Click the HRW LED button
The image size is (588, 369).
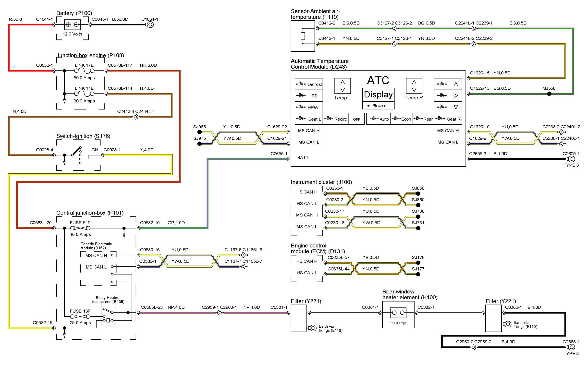pyautogui.click(x=309, y=107)
